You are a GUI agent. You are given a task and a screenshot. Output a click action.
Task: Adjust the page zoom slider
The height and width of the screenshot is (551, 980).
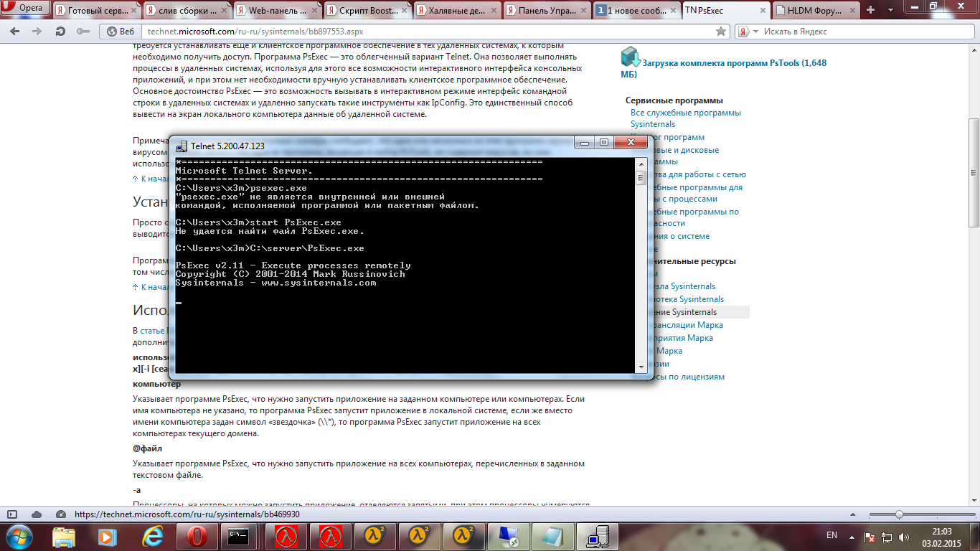(x=899, y=514)
